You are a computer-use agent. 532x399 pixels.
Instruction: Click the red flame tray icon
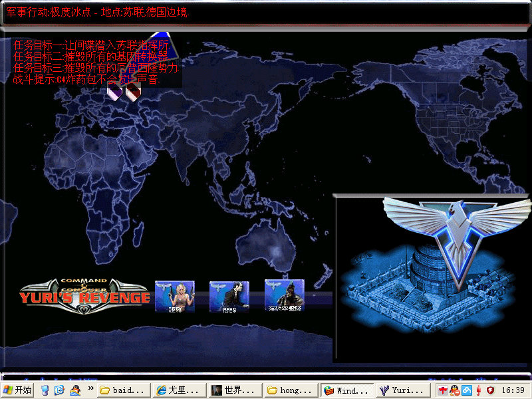(x=478, y=390)
